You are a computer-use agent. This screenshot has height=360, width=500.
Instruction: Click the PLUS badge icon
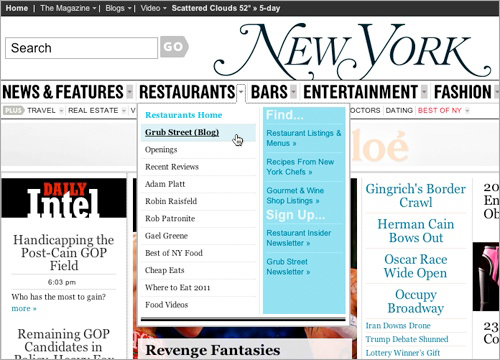pyautogui.click(x=13, y=110)
